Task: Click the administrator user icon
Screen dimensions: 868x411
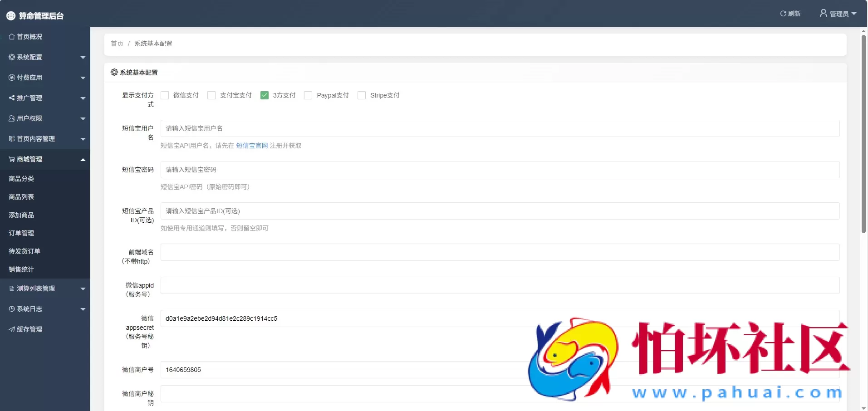Action: coord(823,13)
